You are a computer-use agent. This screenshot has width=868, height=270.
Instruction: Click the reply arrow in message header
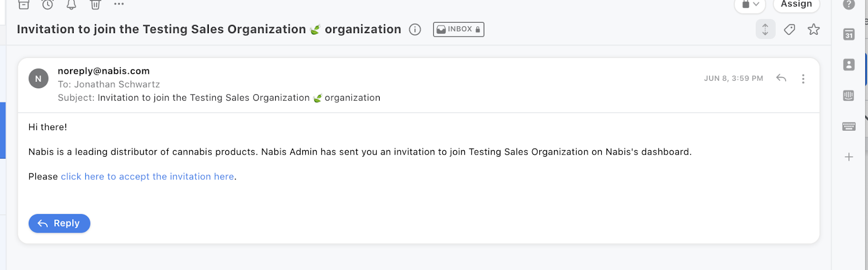click(781, 78)
